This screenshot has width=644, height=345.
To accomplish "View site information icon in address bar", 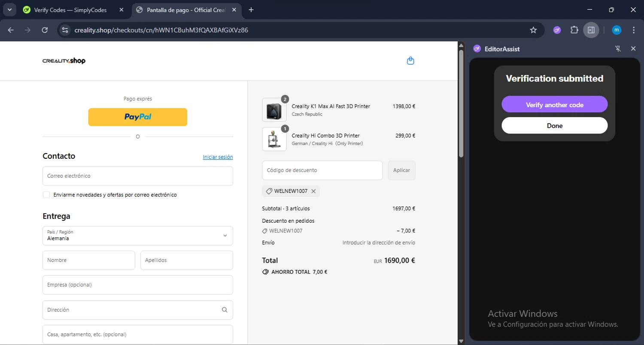I will point(65,30).
